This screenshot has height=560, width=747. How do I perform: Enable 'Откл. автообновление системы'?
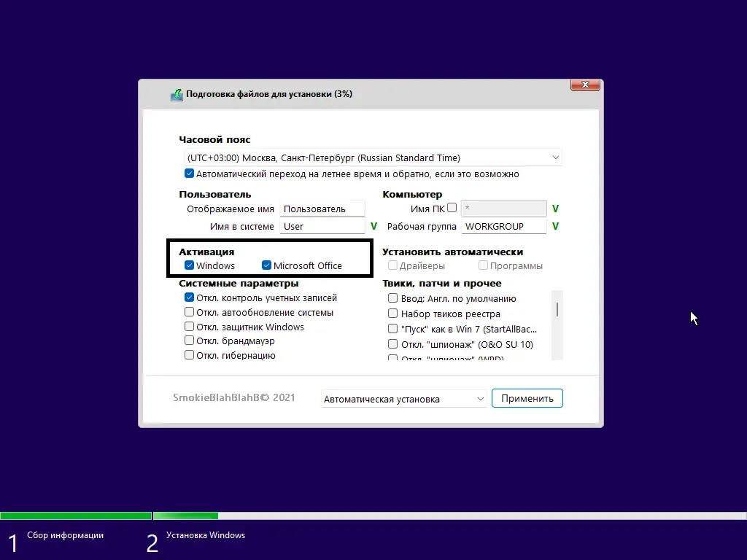(190, 312)
